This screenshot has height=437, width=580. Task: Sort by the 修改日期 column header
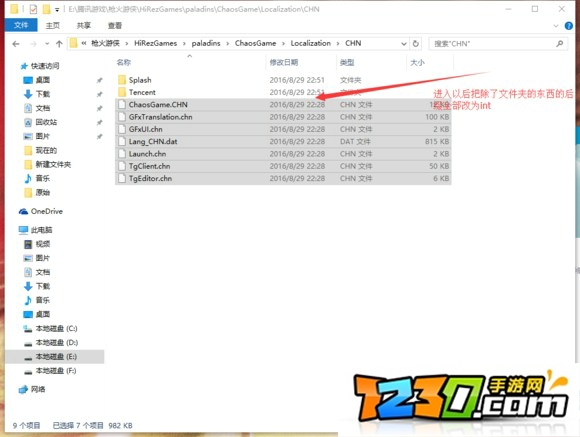tap(284, 62)
